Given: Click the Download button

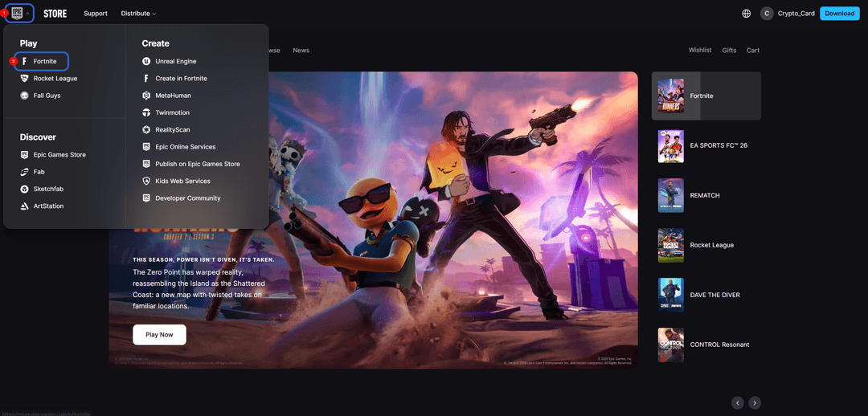Looking at the screenshot, I should (x=840, y=14).
